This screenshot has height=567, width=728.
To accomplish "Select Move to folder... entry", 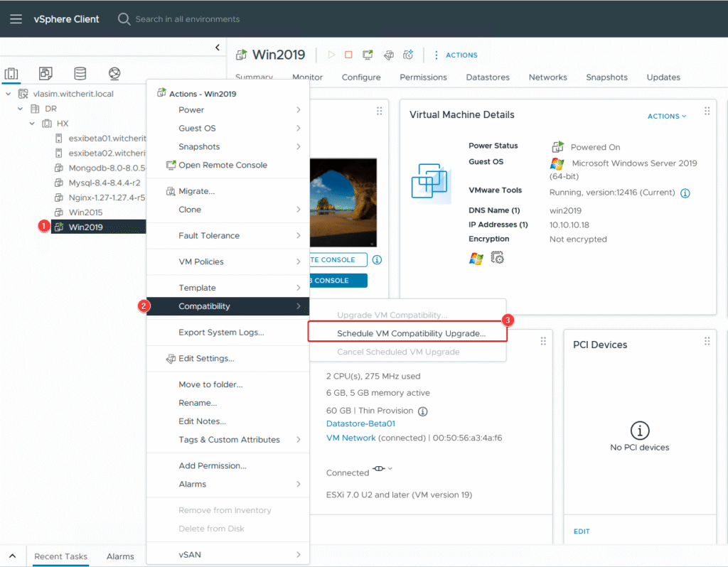I will 228,384.
